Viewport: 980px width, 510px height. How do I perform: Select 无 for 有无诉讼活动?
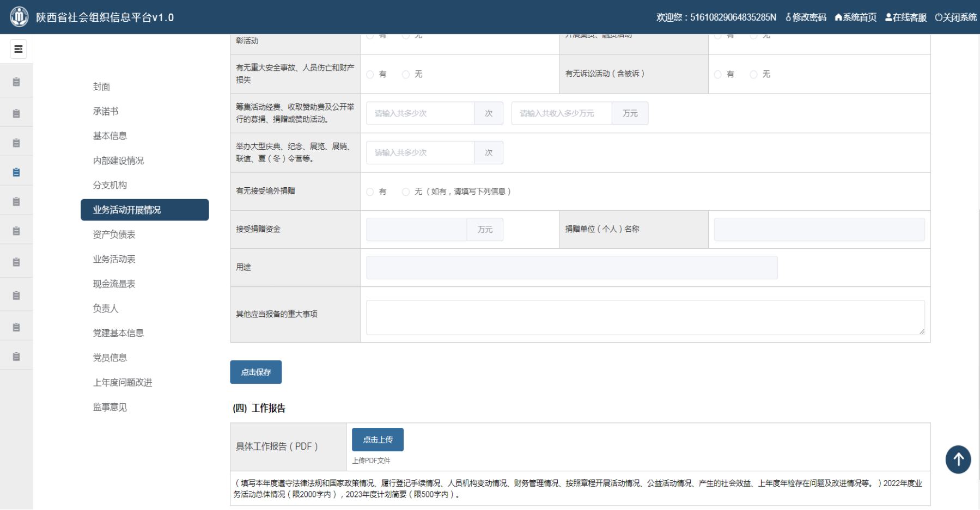[x=753, y=75]
